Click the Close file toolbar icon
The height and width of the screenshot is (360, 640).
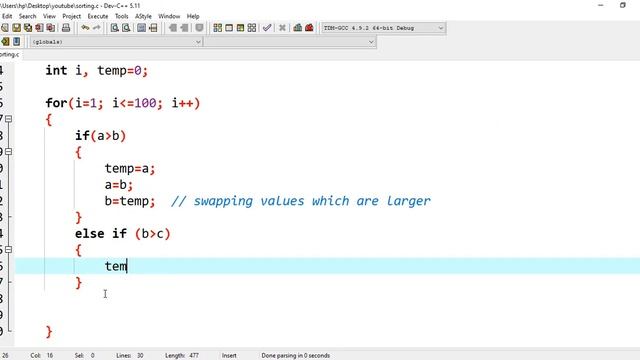(x=39, y=28)
